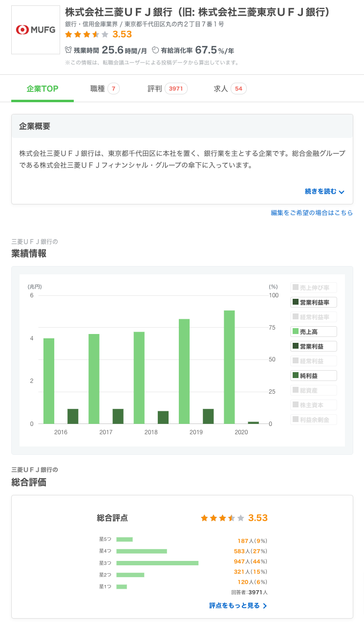The image size is (364, 624).
Task: Click the 企業概要 section header
Action: tap(182, 126)
